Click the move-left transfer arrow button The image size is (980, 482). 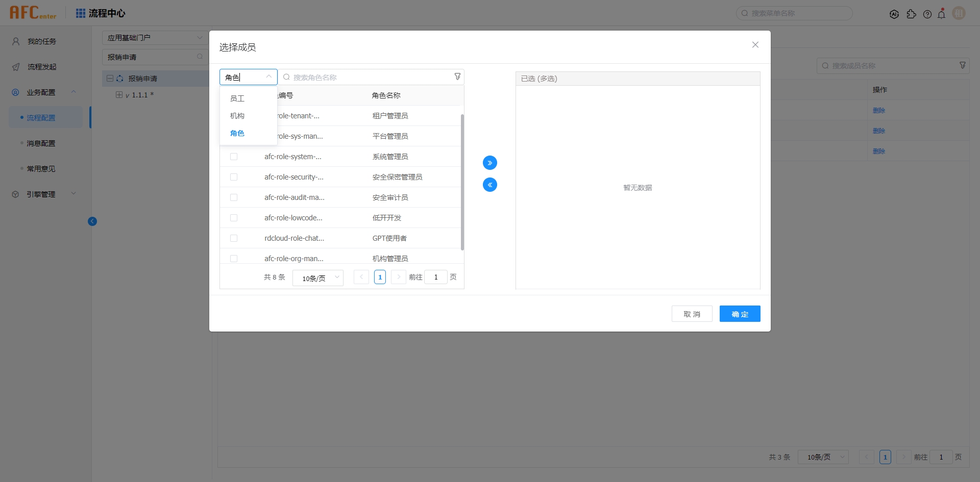pyautogui.click(x=489, y=185)
